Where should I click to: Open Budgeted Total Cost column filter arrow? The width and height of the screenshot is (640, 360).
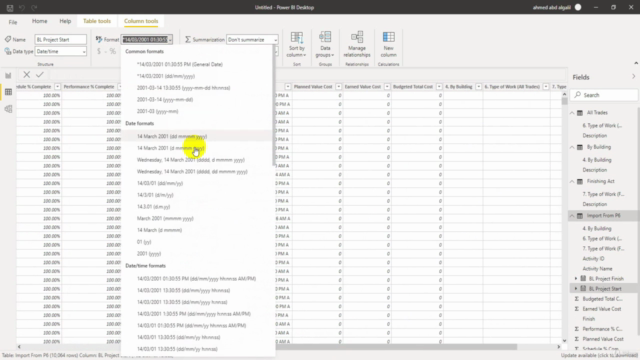pyautogui.click(x=439, y=87)
